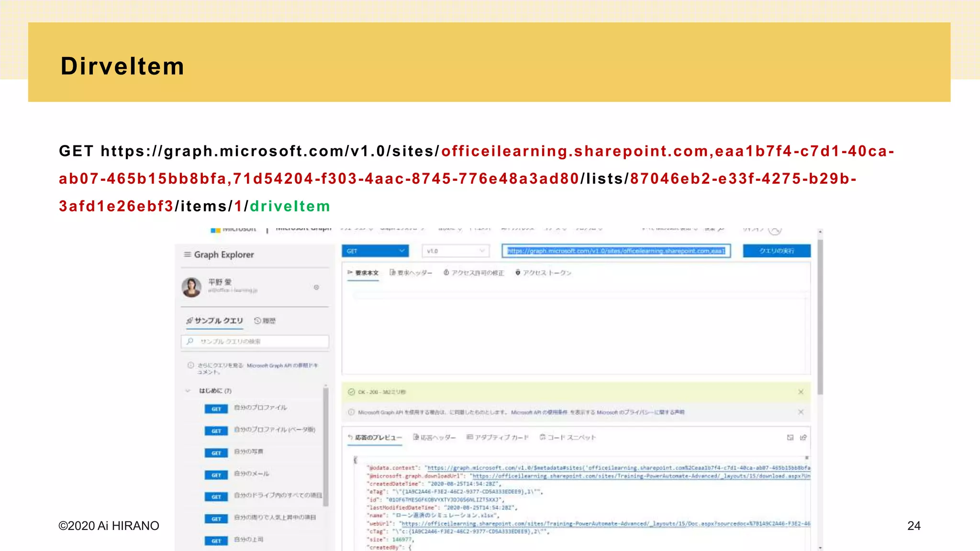Viewport: 980px width, 551px height.
Task: Open the Microsoft privacy statement link
Action: tap(641, 412)
